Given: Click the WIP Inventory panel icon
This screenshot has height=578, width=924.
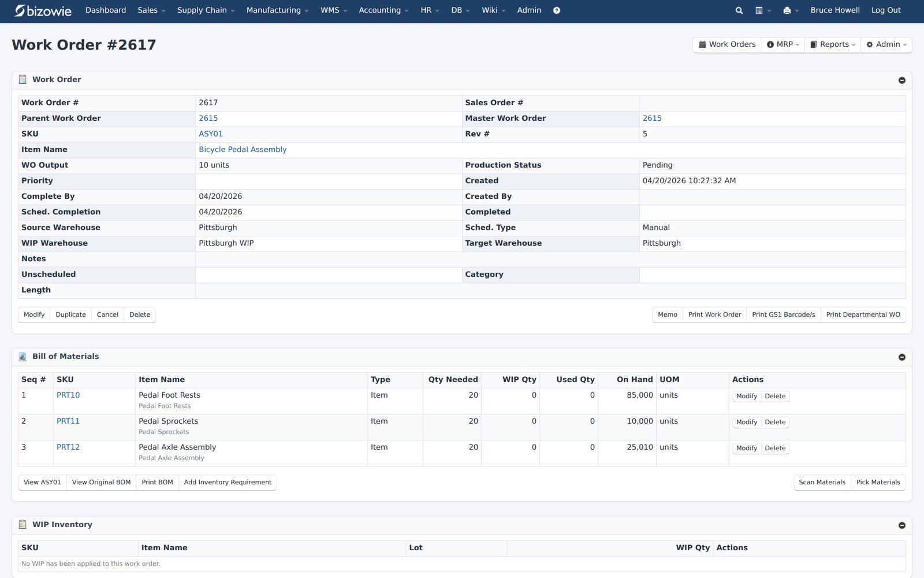Looking at the screenshot, I should click(23, 524).
